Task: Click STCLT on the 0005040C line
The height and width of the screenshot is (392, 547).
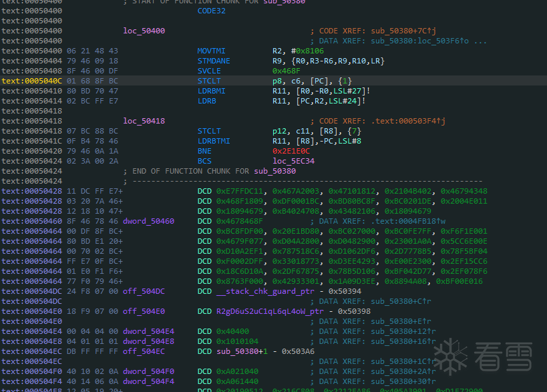Action: click(209, 81)
